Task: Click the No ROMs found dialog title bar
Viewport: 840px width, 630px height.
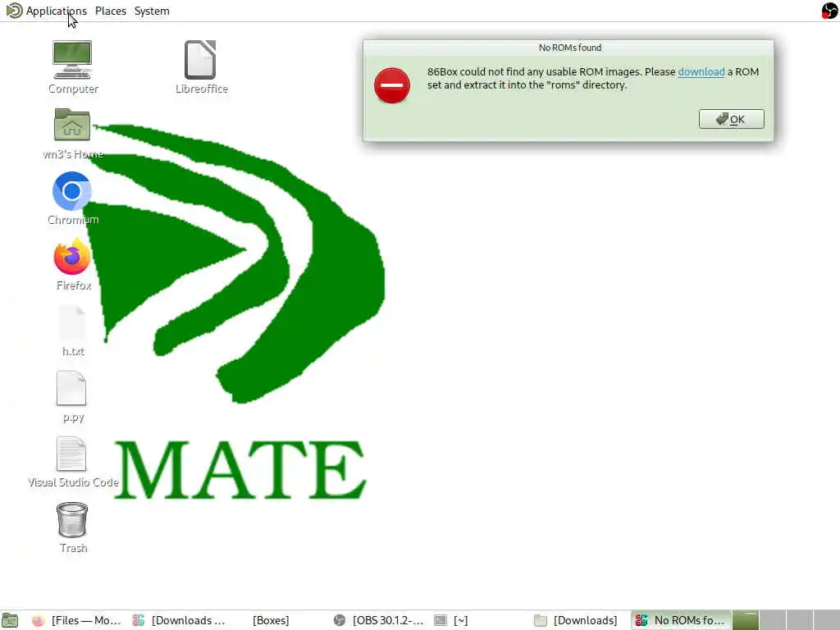Action: tap(568, 48)
